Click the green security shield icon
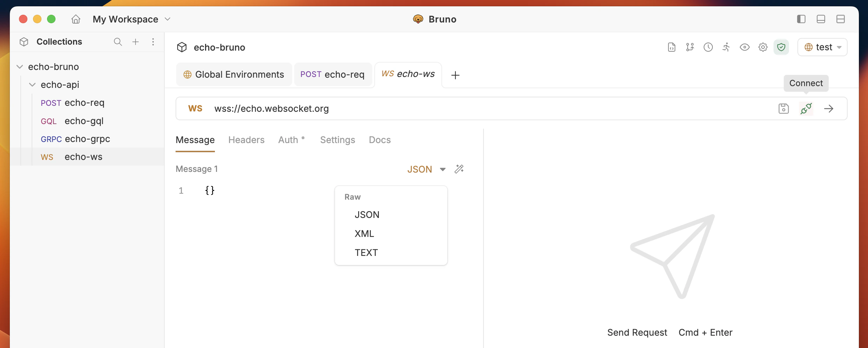The height and width of the screenshot is (348, 868). pyautogui.click(x=781, y=47)
